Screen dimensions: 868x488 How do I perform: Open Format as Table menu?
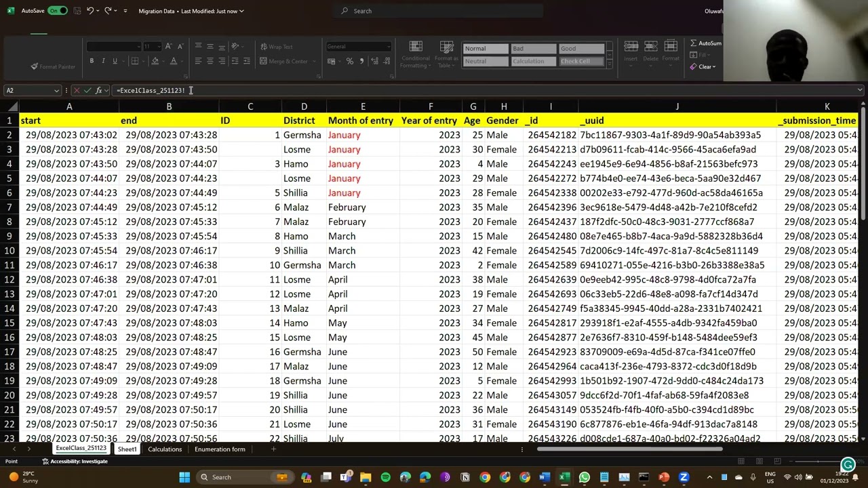[x=446, y=55]
